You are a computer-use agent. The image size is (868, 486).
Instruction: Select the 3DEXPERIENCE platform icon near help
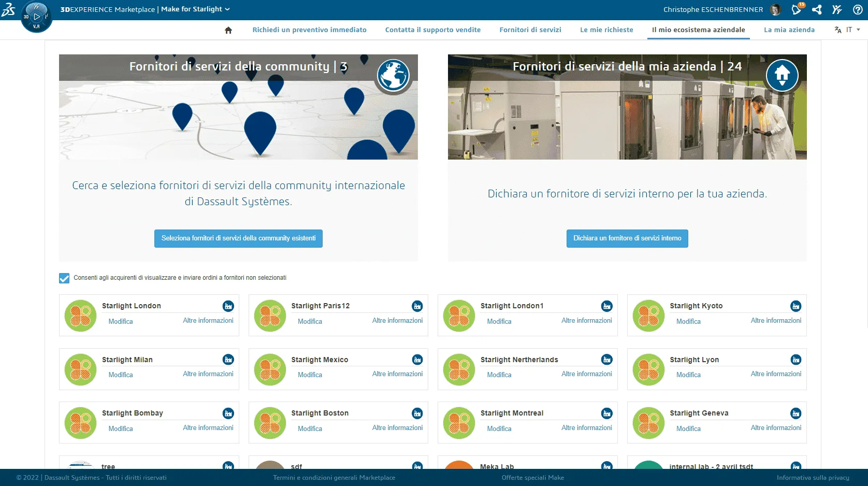pos(837,10)
